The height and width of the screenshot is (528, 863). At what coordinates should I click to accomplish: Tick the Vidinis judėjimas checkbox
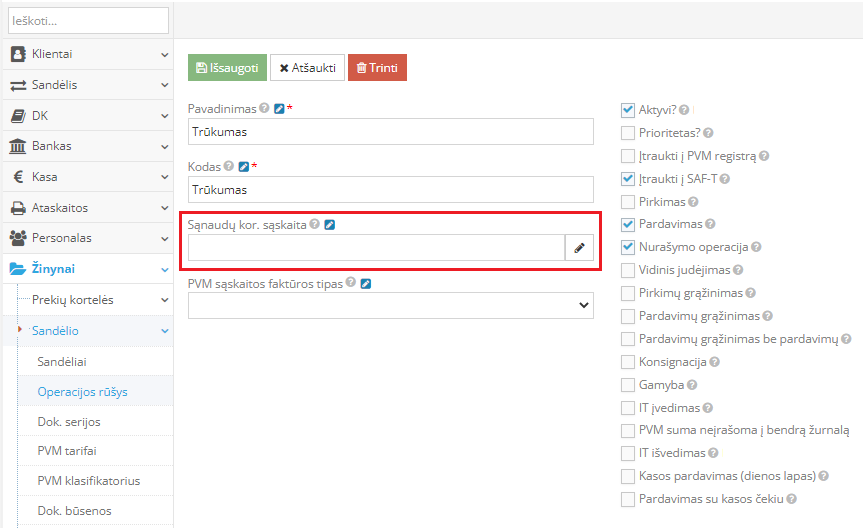click(628, 270)
